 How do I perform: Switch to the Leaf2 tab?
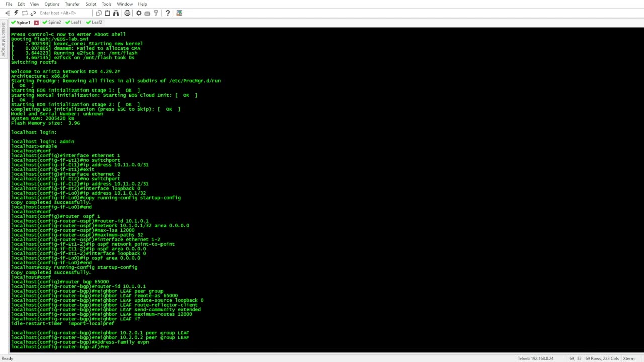94,22
